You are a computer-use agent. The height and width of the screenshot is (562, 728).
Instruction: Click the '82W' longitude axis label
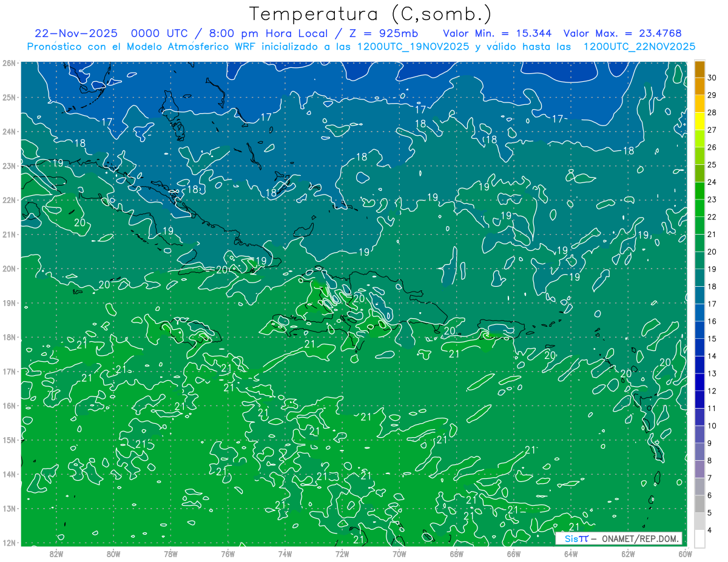56,554
